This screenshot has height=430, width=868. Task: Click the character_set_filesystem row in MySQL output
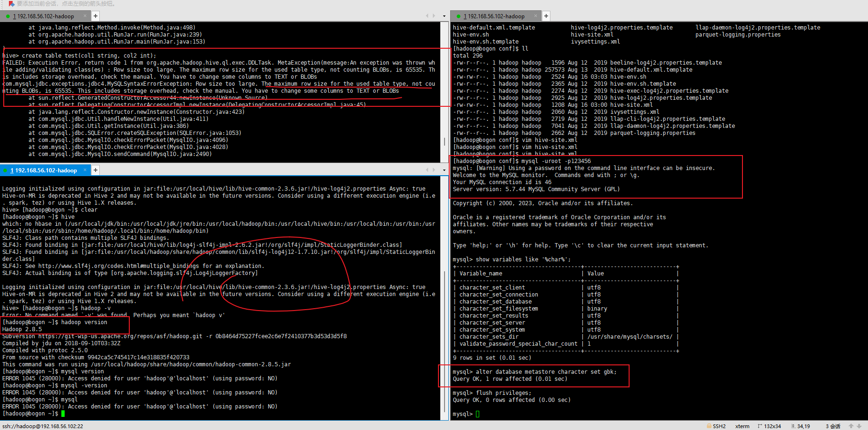pyautogui.click(x=565, y=309)
